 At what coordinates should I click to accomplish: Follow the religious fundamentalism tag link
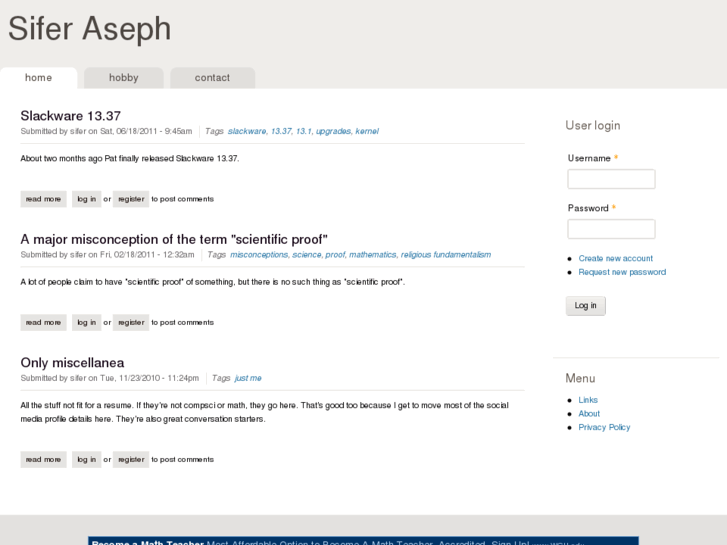(x=446, y=255)
